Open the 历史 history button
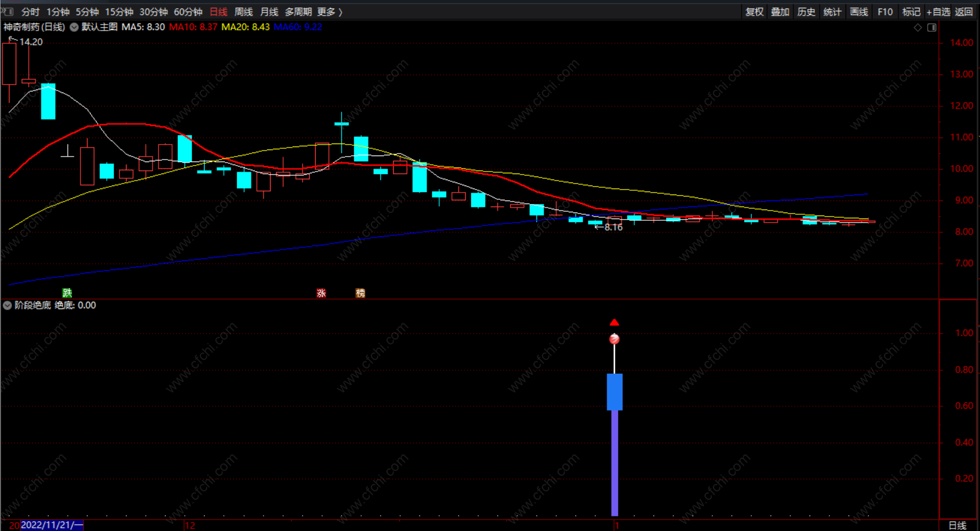 [806, 12]
